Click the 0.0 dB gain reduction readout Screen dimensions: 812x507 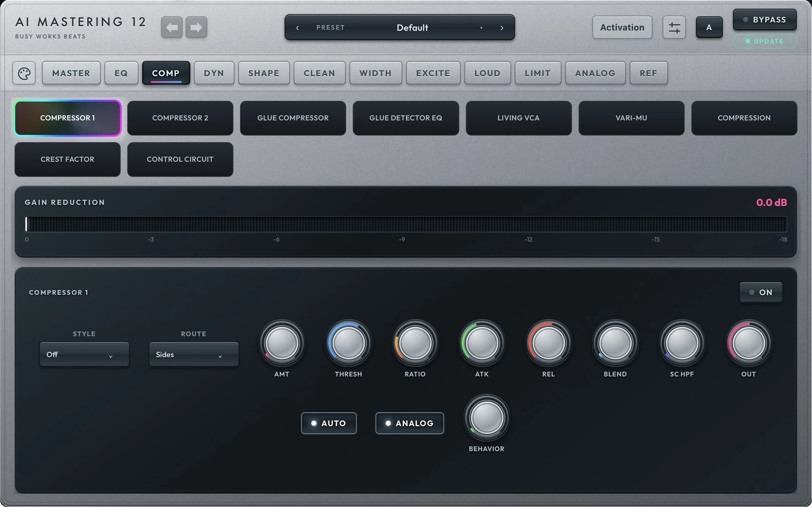tap(771, 202)
